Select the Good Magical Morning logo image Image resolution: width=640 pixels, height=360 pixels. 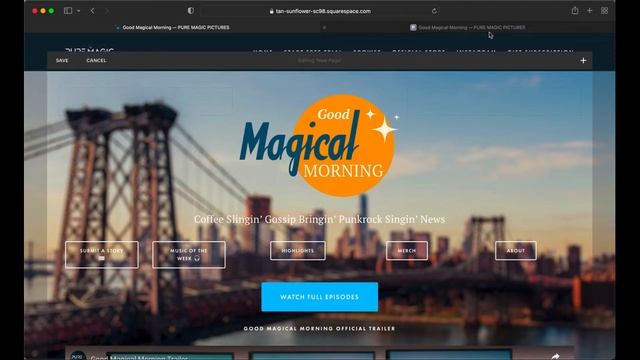[x=319, y=145]
